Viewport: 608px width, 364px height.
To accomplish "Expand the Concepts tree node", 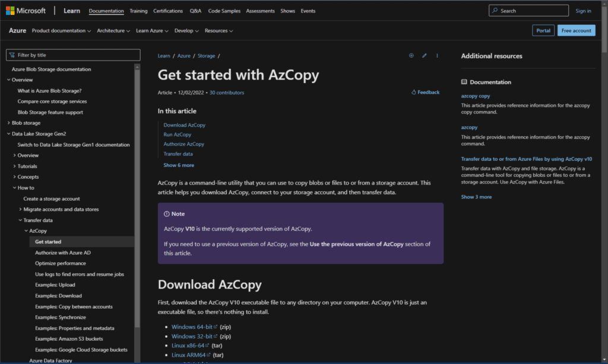I will pos(14,177).
